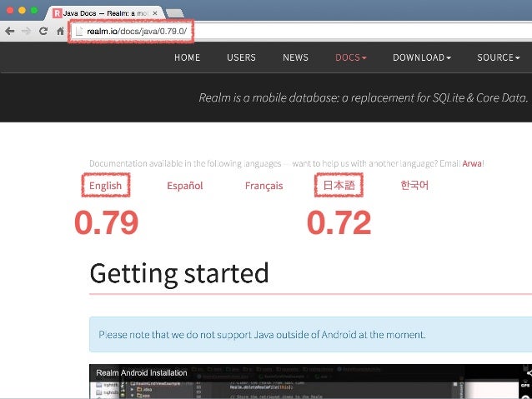The height and width of the screenshot is (399, 532).
Task: Expand the SOURCE dropdown menu
Action: coord(498,57)
